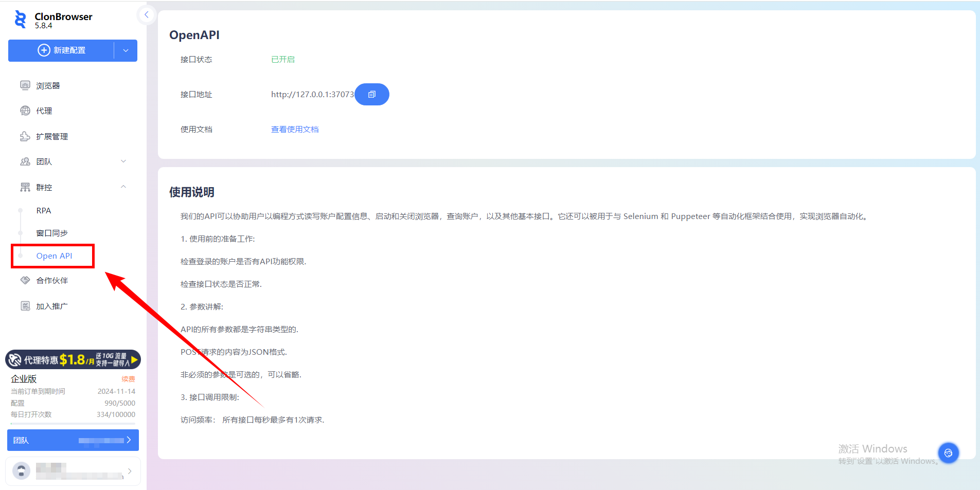
Task: Collapse the 群控 submenu chevron
Action: tap(123, 187)
